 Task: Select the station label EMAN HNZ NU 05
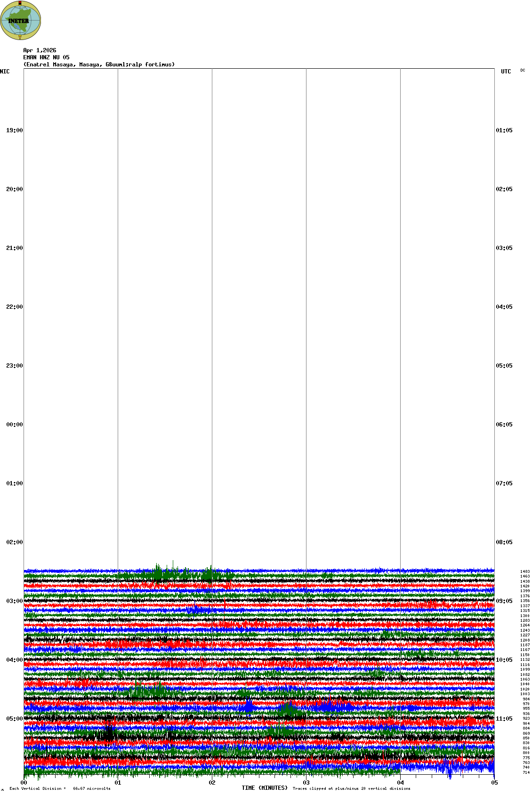point(46,57)
